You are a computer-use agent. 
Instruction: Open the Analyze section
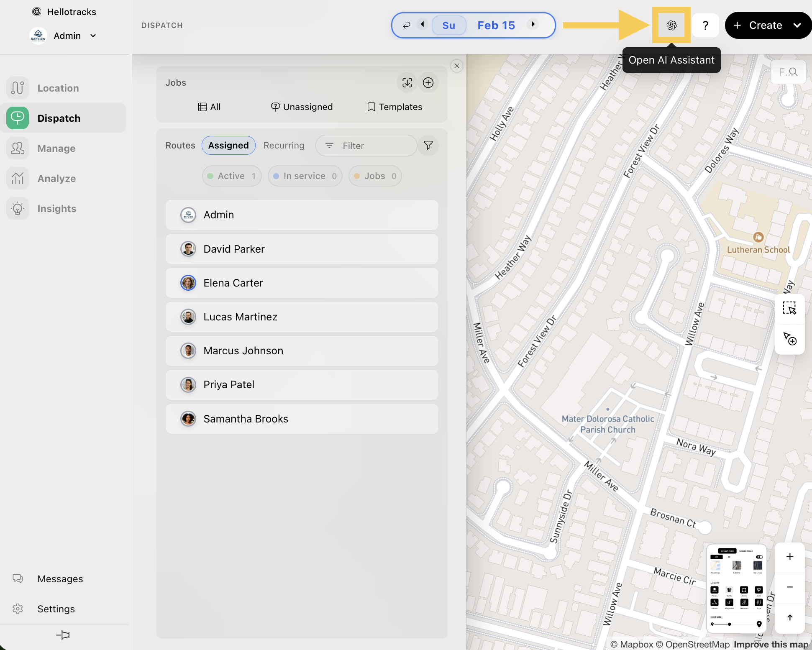coord(56,179)
